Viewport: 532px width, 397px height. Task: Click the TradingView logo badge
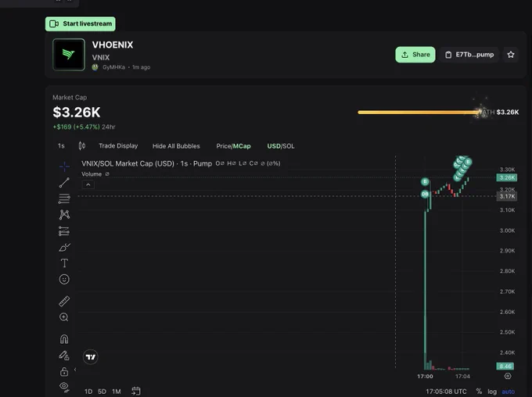coord(91,357)
